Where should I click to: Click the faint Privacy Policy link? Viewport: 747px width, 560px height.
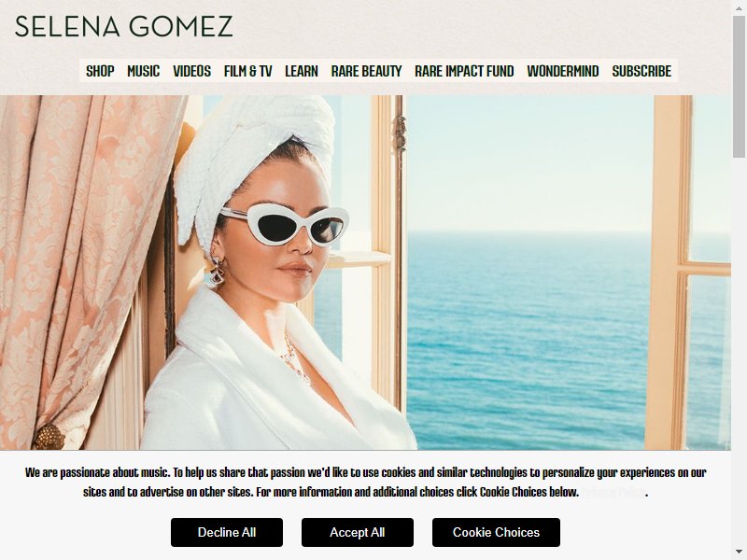(613, 492)
